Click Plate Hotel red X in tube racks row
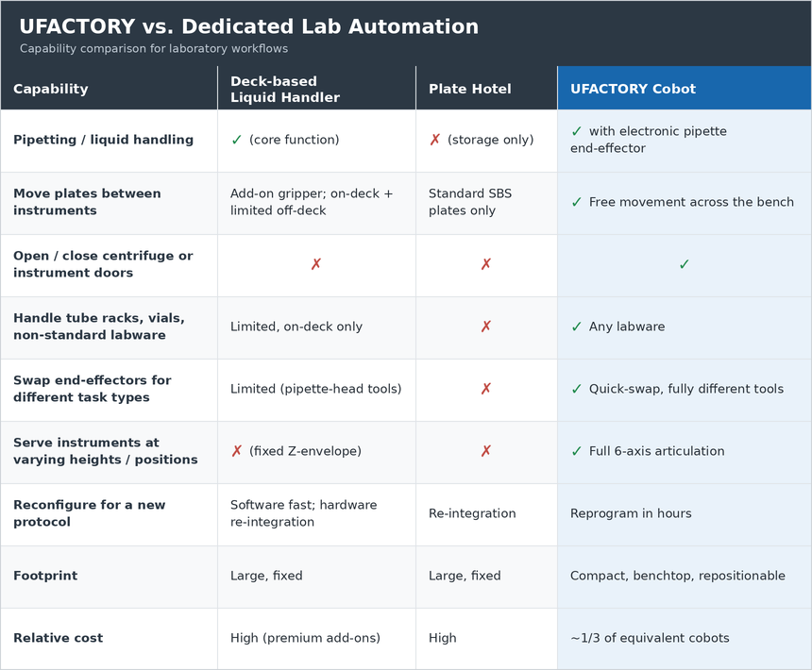This screenshot has height=670, width=812. [x=485, y=327]
